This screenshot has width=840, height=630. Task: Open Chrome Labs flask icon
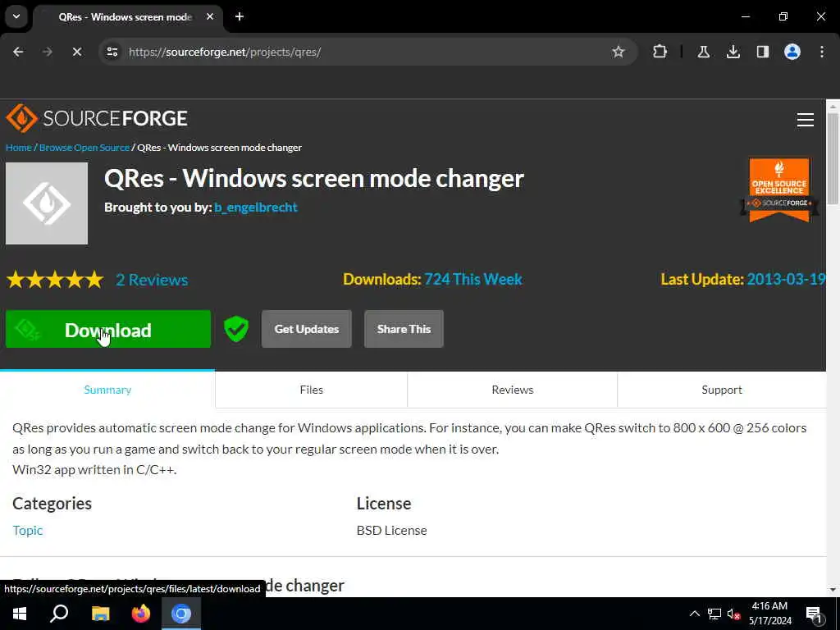coord(703,52)
